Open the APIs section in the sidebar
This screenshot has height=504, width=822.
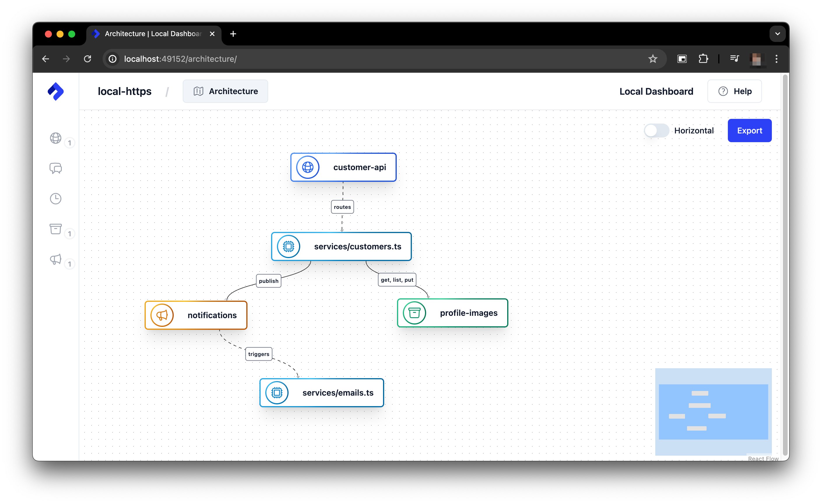click(x=56, y=139)
